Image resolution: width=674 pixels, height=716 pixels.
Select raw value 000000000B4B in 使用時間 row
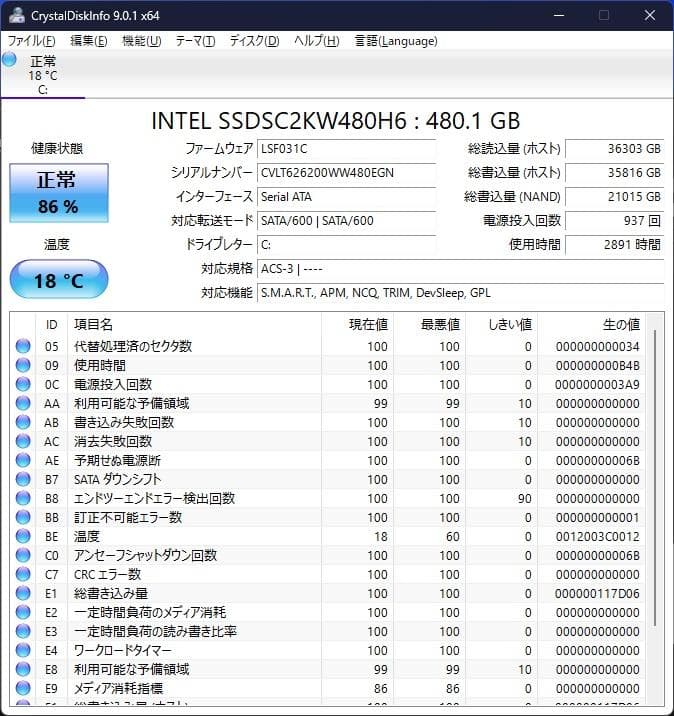(x=597, y=366)
